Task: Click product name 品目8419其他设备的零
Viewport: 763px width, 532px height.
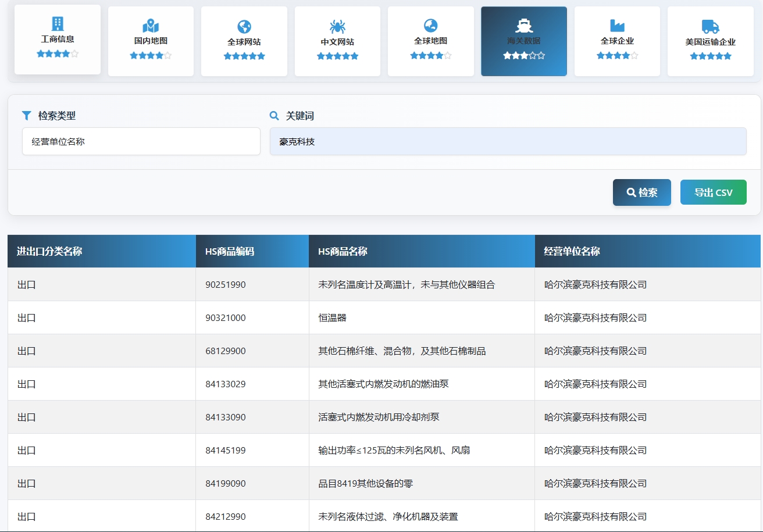Action: (365, 484)
